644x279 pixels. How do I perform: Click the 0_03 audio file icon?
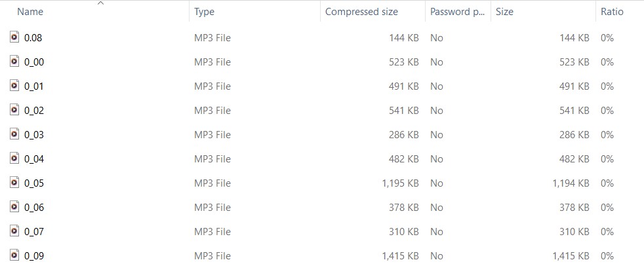(14, 134)
